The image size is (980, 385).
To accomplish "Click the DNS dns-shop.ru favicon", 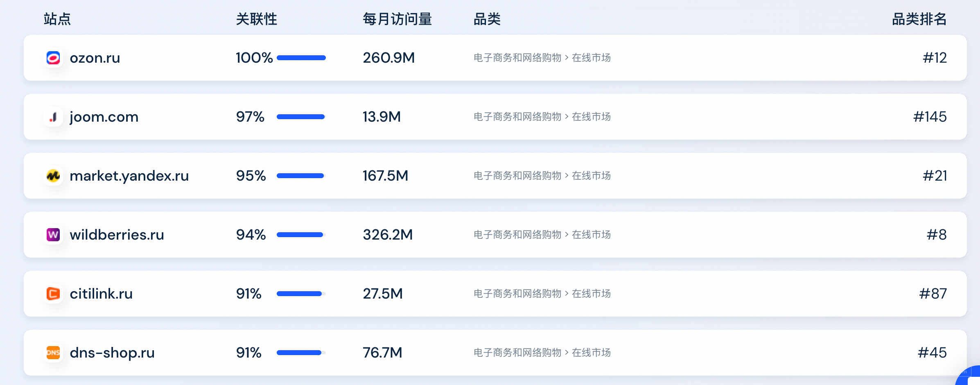I will click(x=53, y=353).
